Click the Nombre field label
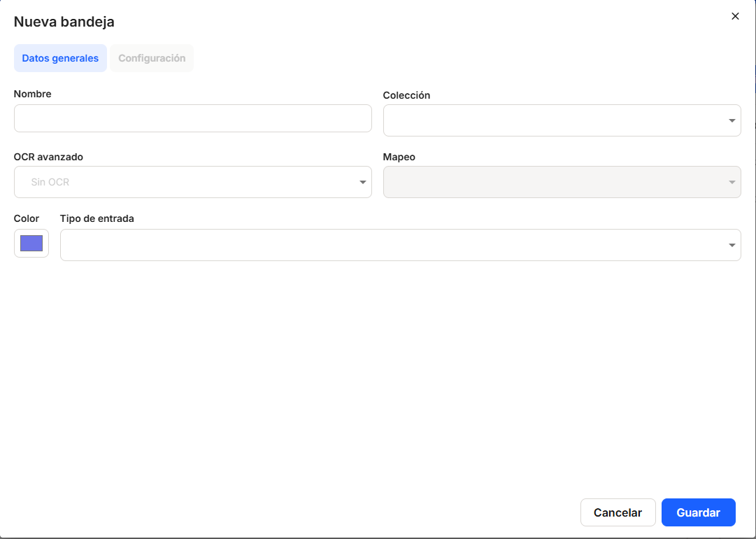The image size is (756, 539). click(33, 94)
